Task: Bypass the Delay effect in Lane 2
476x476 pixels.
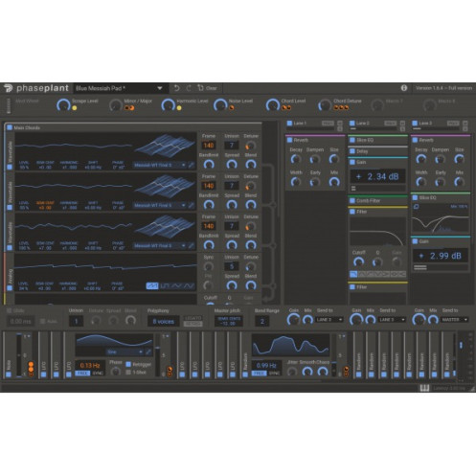Action: click(352, 151)
